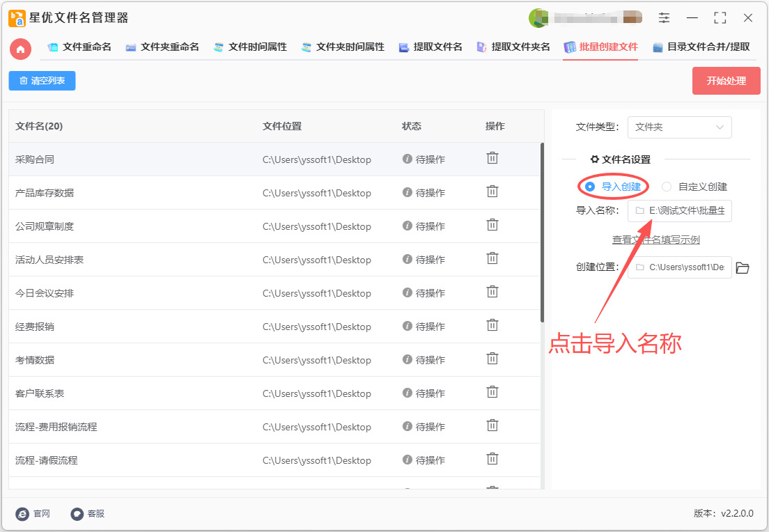
Task: Delete 流程-费用报销流程 with trash icon
Action: coord(492,425)
